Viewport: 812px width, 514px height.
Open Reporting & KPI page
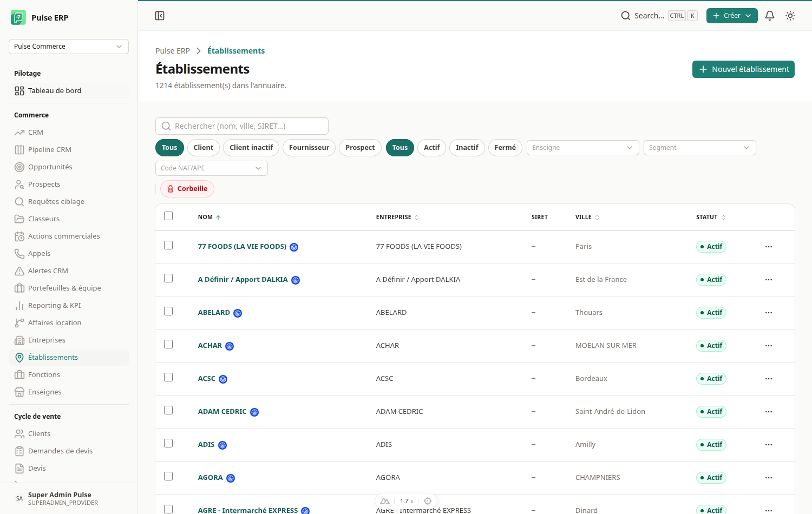pos(69,305)
